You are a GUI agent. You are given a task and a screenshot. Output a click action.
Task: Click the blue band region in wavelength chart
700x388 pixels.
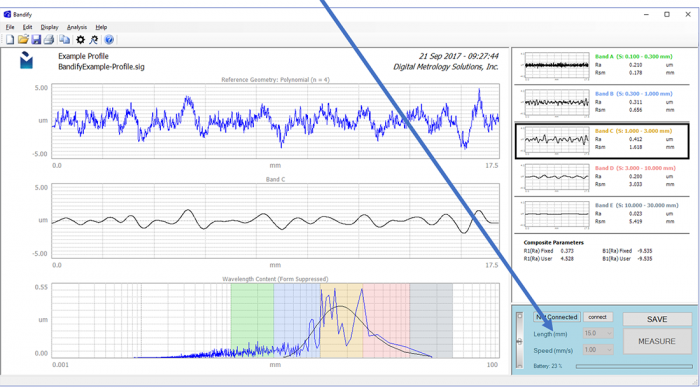pyautogui.click(x=297, y=320)
